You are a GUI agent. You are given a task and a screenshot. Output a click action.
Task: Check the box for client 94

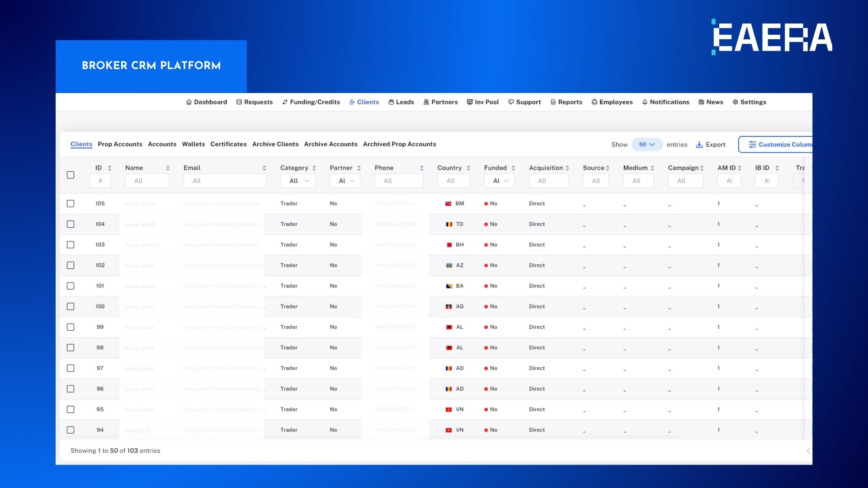click(x=71, y=430)
